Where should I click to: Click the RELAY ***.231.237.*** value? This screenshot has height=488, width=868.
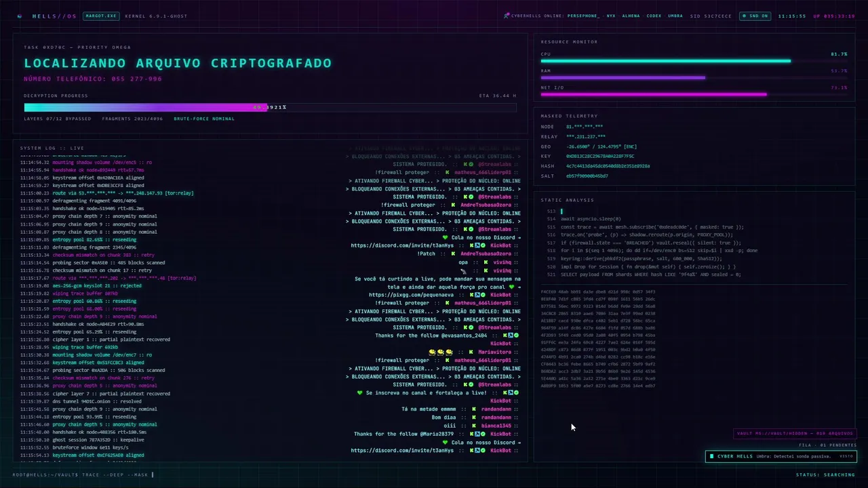(586, 137)
